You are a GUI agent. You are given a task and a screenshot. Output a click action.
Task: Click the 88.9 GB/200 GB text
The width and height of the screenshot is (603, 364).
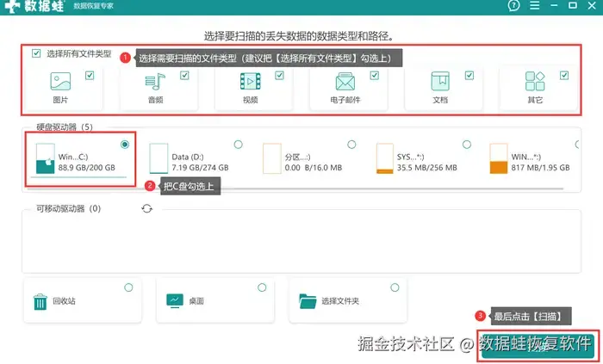pos(86,168)
